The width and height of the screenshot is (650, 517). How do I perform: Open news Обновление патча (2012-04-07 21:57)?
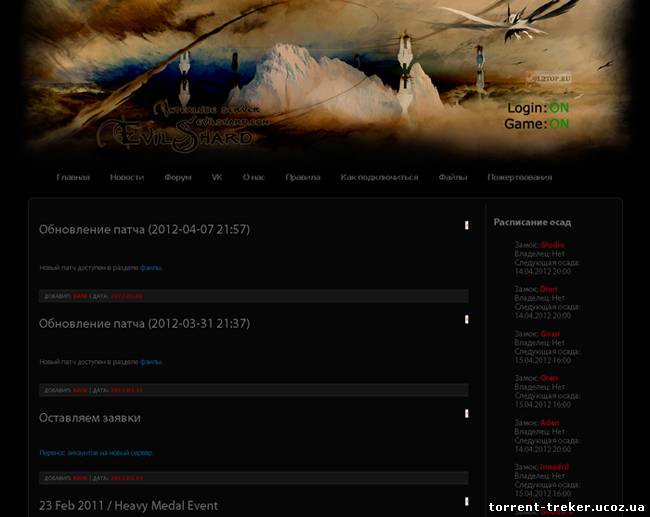144,230
